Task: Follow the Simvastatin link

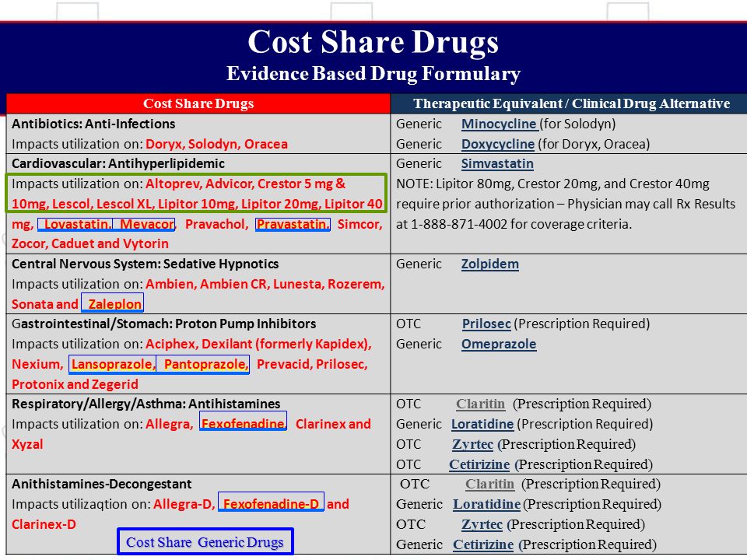Action: tap(497, 164)
